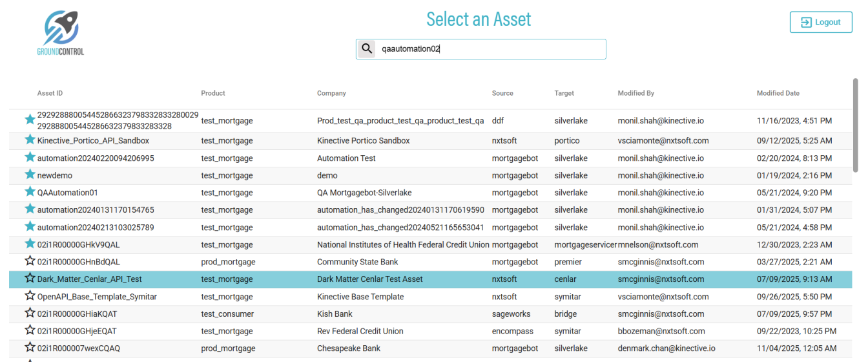
Task: Star the 02i1R000007wexCQAQ asset
Action: point(30,348)
